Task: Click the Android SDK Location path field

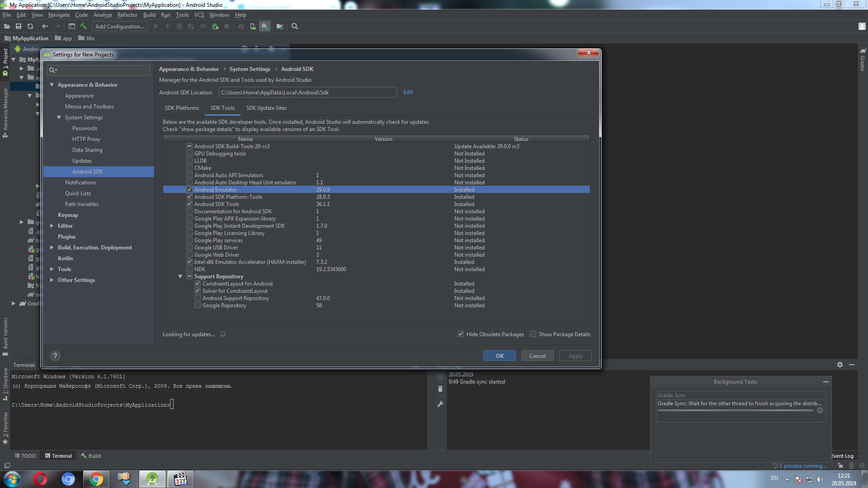Action: point(307,92)
